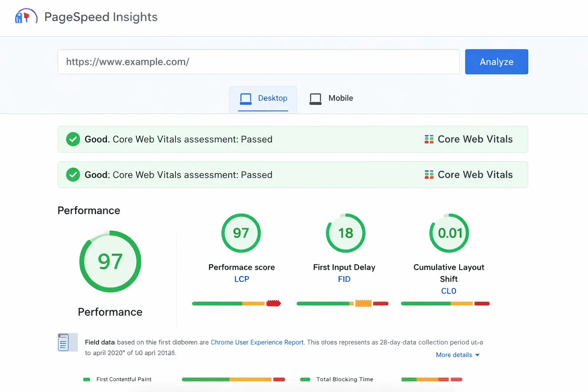Click the LCP distribution bar
Image resolution: width=588 pixels, height=392 pixels.
[x=237, y=304]
